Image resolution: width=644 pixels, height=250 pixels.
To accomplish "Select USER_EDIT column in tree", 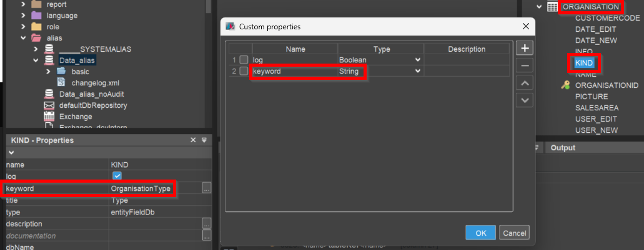I will [596, 119].
